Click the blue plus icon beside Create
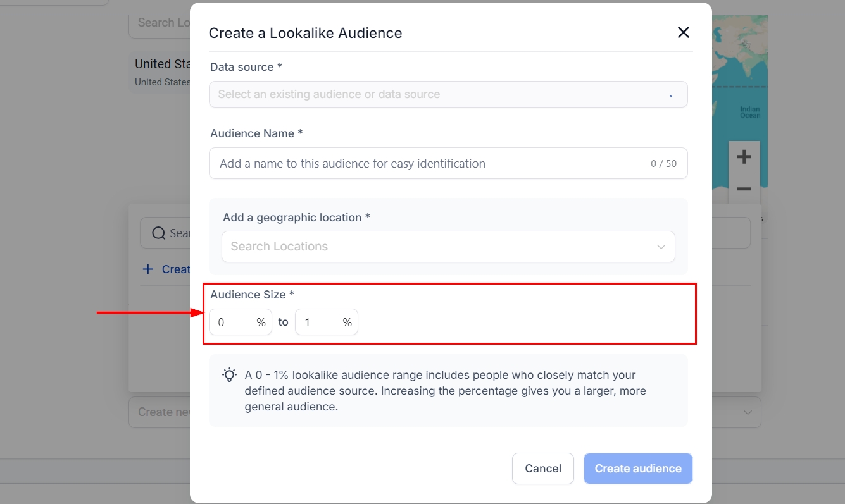This screenshot has width=845, height=504. click(x=148, y=269)
